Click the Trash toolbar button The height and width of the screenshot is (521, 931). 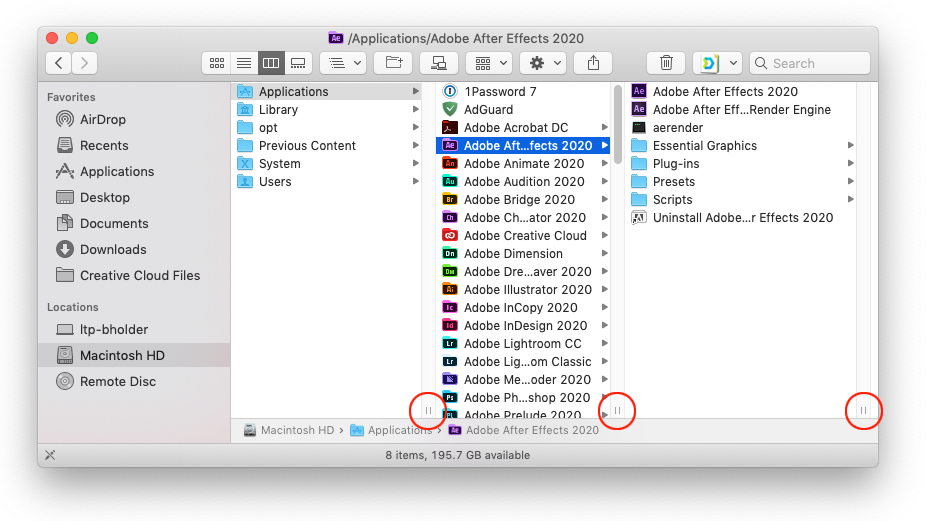[x=666, y=63]
